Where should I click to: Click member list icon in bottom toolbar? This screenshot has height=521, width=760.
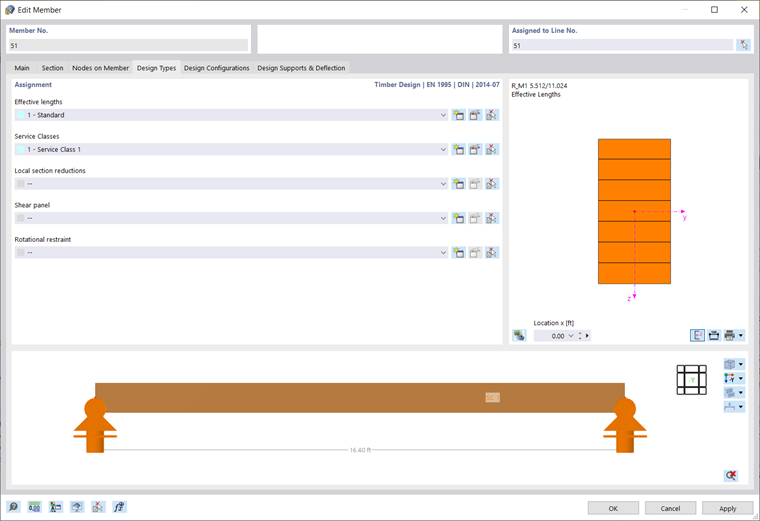[x=56, y=507]
